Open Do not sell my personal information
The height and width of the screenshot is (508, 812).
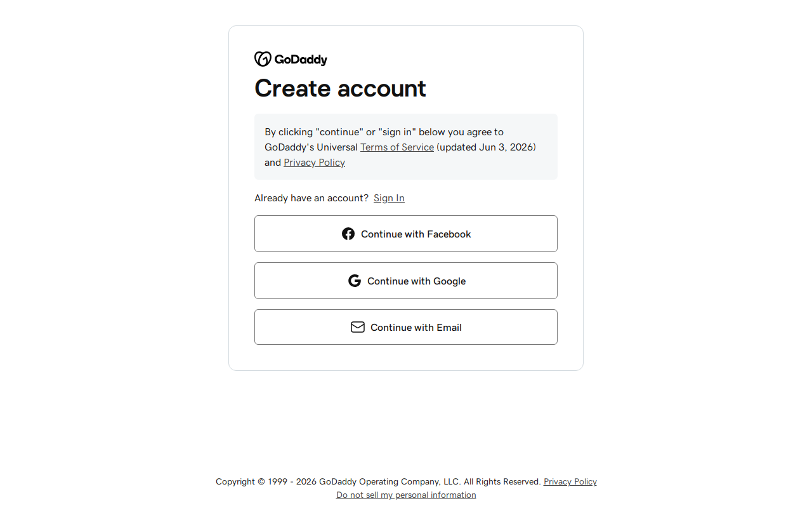tap(406, 495)
